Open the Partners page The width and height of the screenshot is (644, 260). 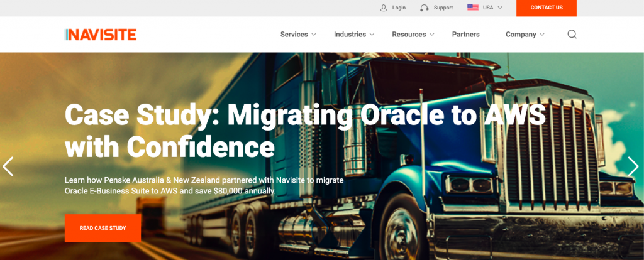pos(466,35)
